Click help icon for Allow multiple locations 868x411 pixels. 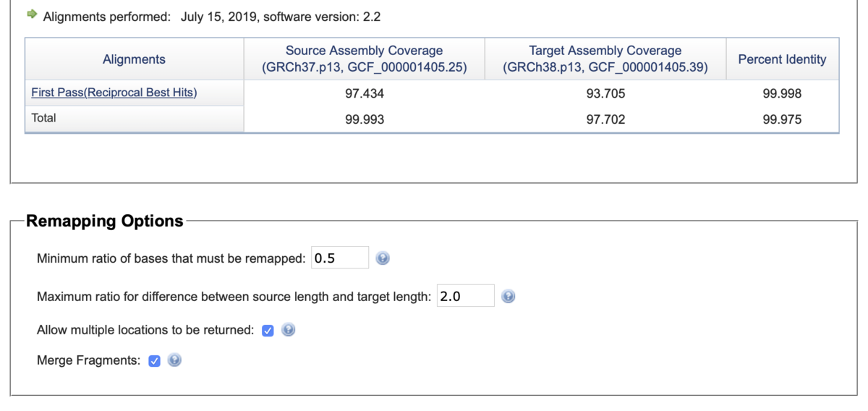pos(288,330)
